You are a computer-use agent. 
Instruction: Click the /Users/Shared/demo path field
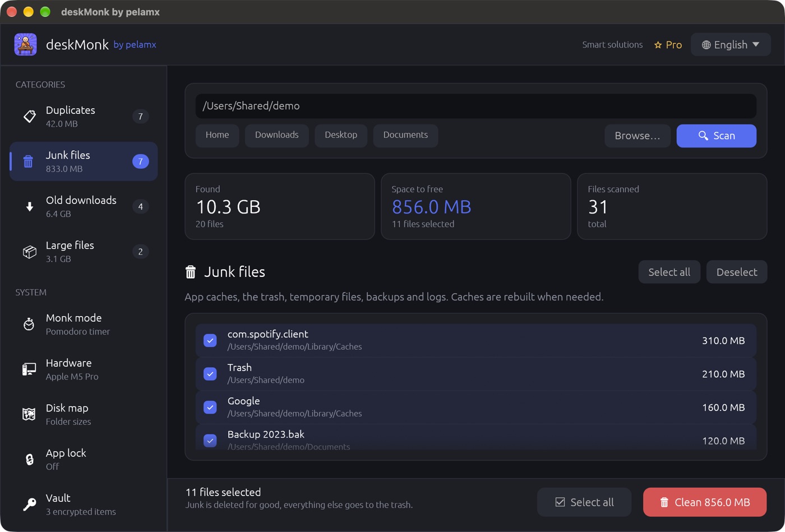click(x=476, y=106)
